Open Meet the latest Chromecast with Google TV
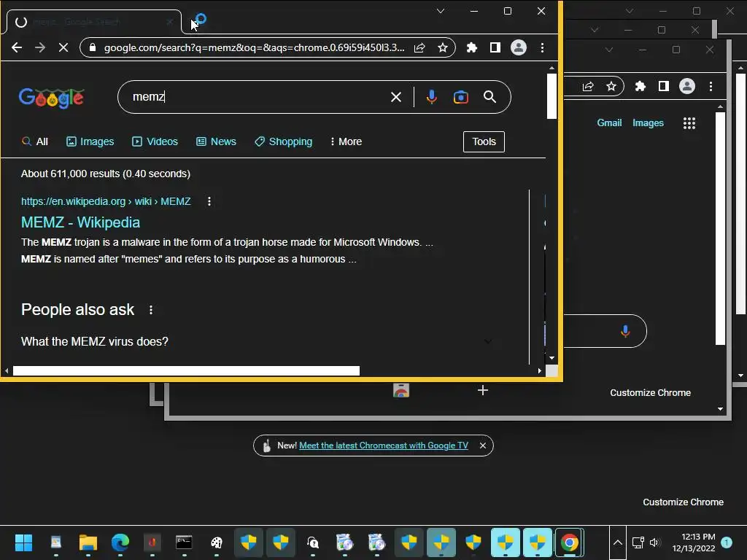The width and height of the screenshot is (747, 560). click(x=384, y=446)
